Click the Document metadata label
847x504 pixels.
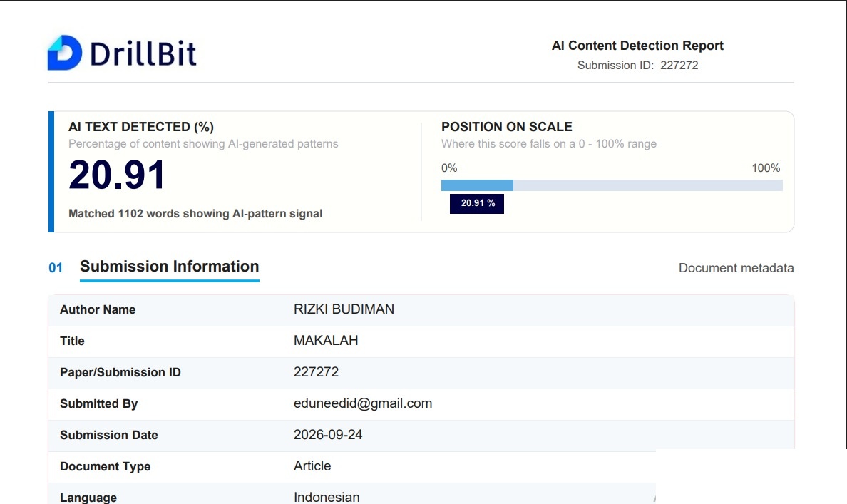(736, 268)
